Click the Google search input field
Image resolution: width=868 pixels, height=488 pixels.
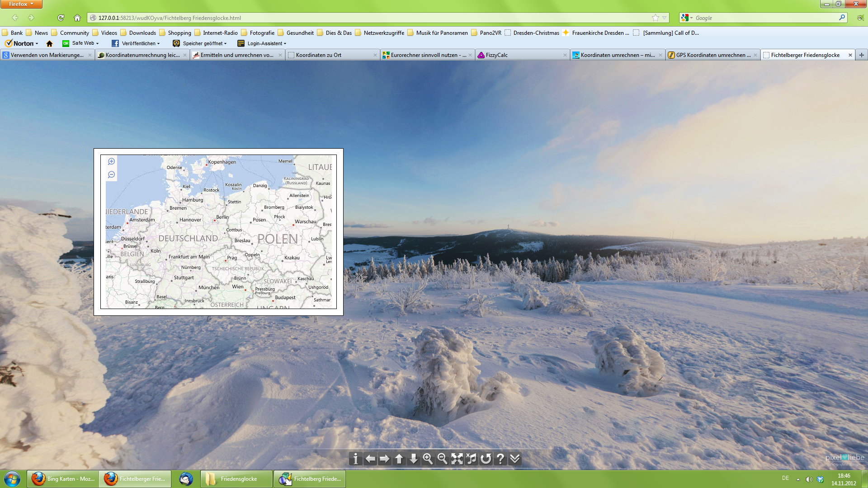[x=764, y=18]
